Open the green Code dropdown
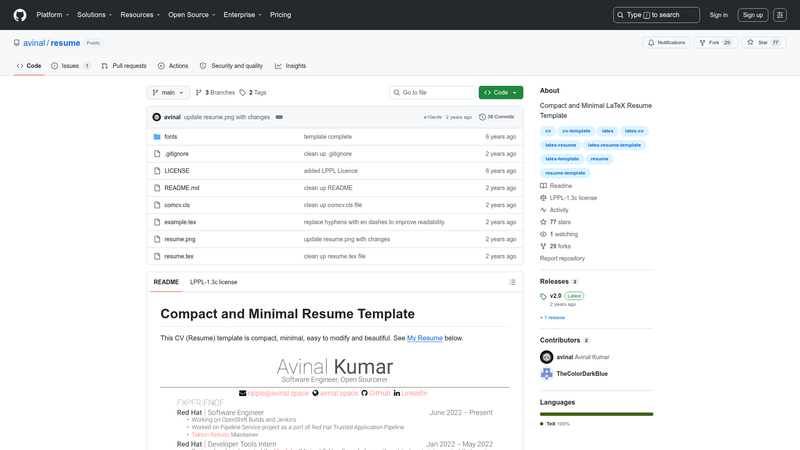 [501, 92]
